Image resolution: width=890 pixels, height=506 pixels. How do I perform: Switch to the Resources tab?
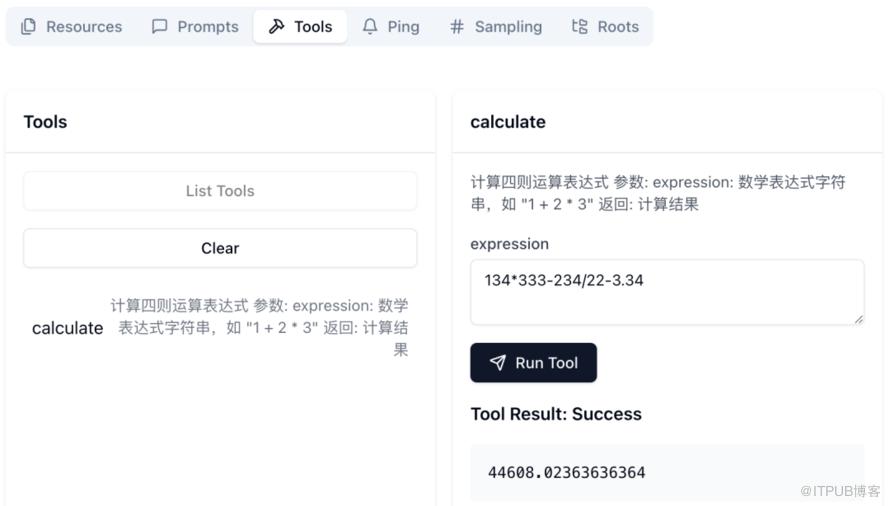[84, 27]
